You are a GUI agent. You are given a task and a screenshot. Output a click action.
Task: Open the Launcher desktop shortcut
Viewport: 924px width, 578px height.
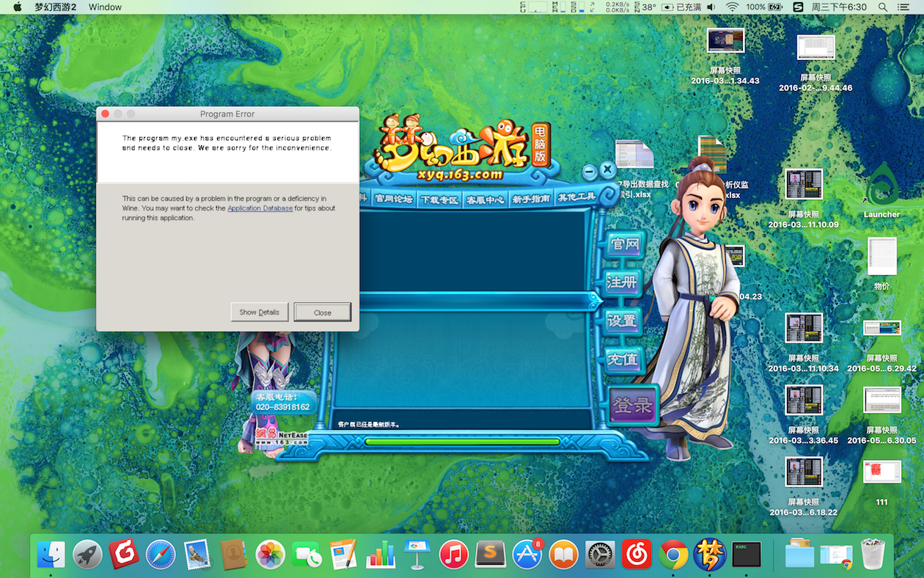tap(881, 186)
